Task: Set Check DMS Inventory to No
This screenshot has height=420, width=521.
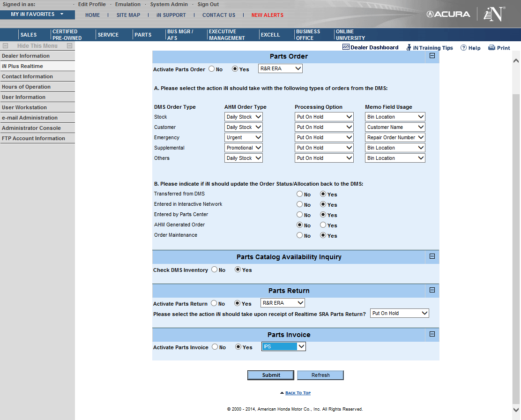Action: [214, 270]
